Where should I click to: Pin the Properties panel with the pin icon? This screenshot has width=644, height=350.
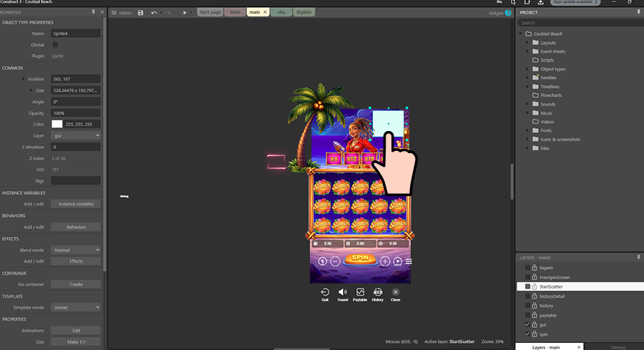pos(93,12)
